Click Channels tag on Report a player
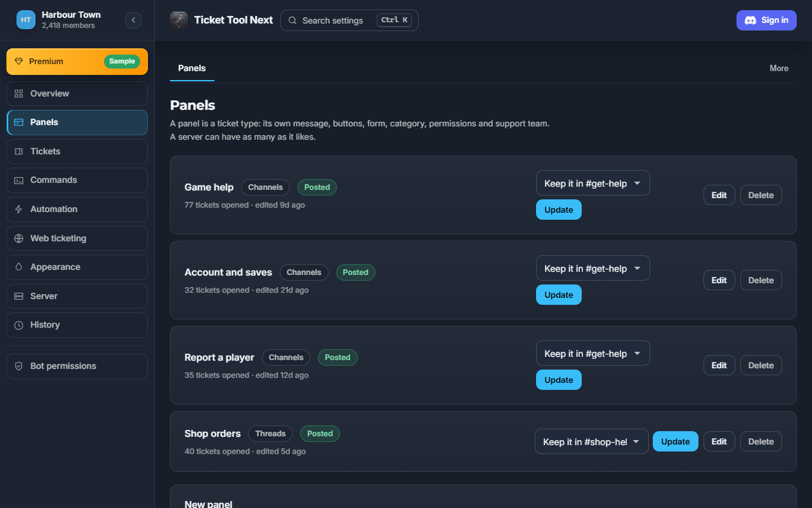 coord(286,358)
